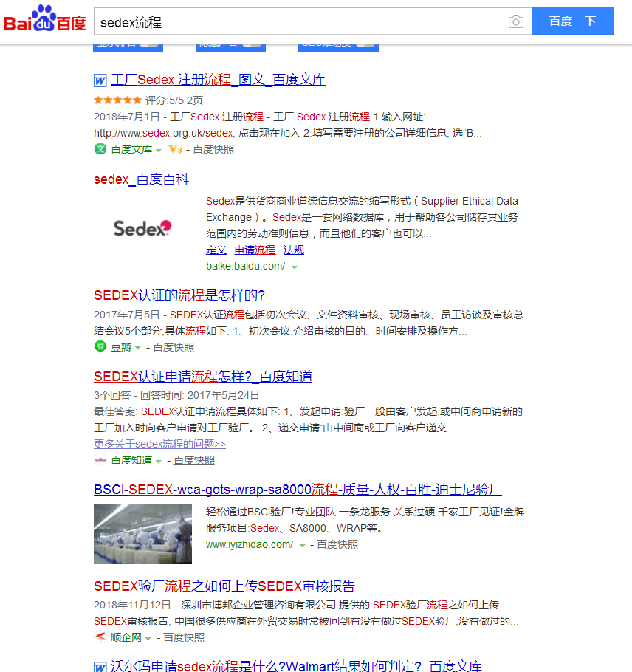Open 百度快照 for the 顺企网 result

184,638
